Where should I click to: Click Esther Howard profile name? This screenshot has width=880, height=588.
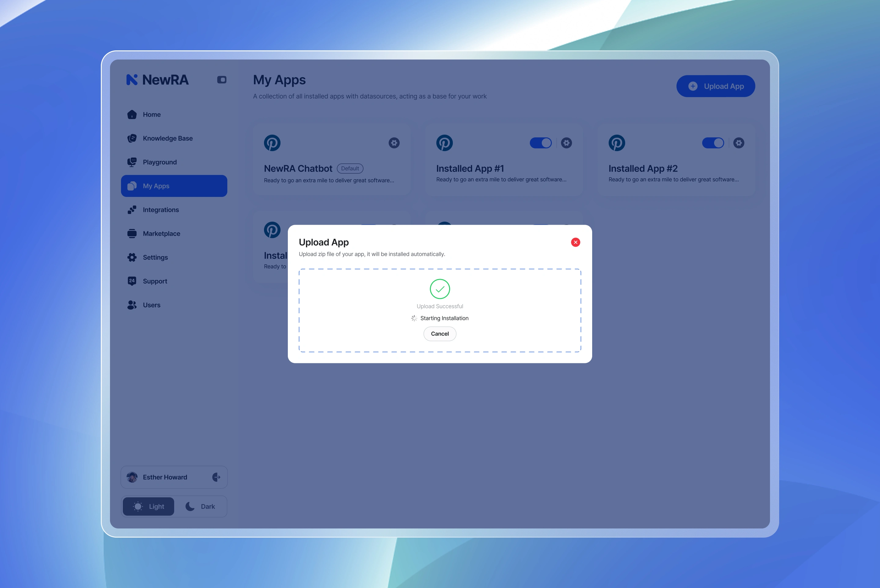165,477
